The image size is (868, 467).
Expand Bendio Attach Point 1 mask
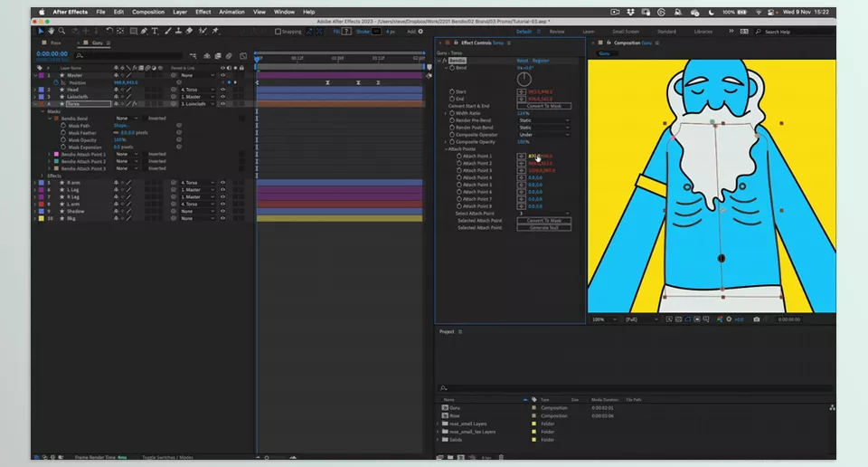(49, 155)
